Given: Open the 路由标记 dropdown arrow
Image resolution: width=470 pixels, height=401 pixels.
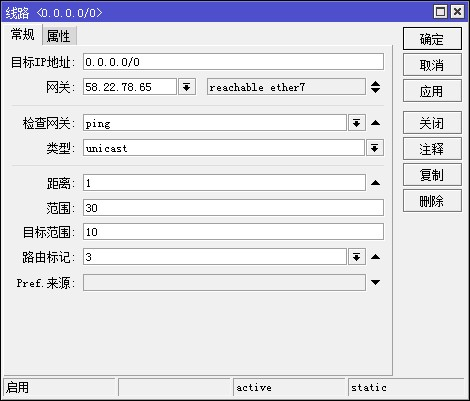Looking at the screenshot, I should coord(357,257).
